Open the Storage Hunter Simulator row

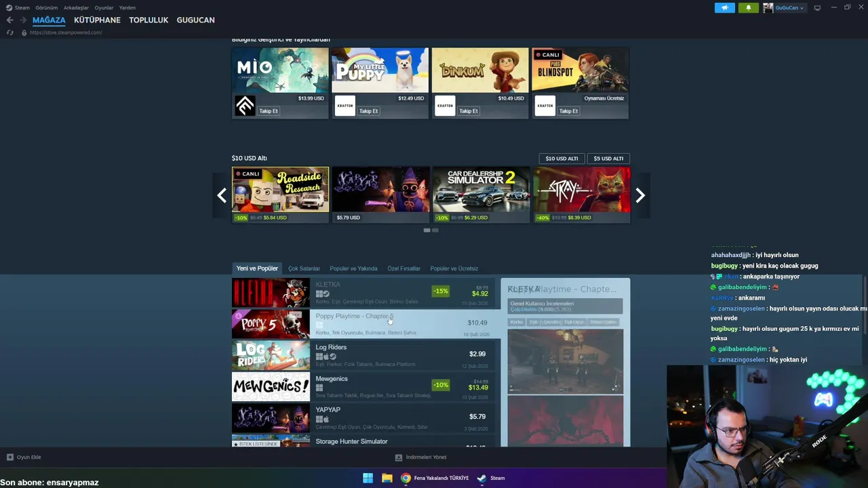[363, 441]
